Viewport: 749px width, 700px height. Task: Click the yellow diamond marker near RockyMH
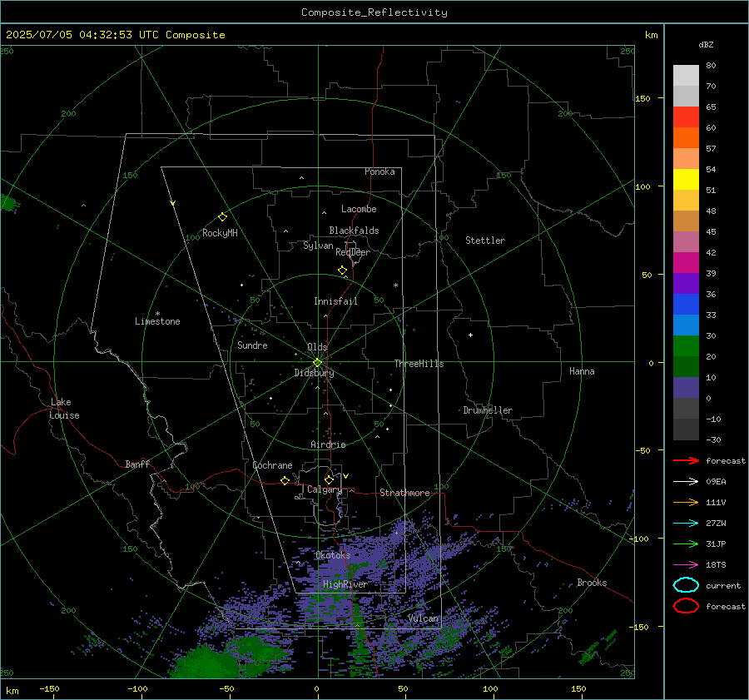coord(222,217)
